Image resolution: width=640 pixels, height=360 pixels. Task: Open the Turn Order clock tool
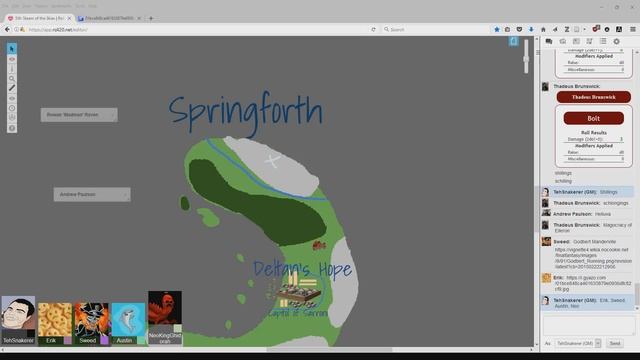pyautogui.click(x=12, y=108)
